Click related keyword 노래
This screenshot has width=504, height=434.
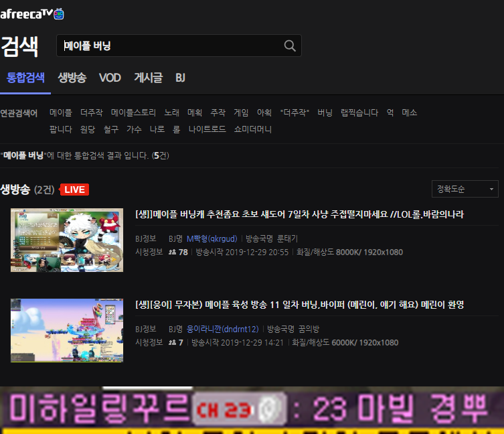click(x=171, y=113)
